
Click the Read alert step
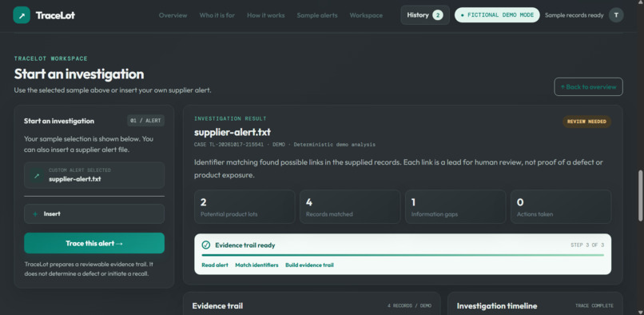click(x=215, y=265)
